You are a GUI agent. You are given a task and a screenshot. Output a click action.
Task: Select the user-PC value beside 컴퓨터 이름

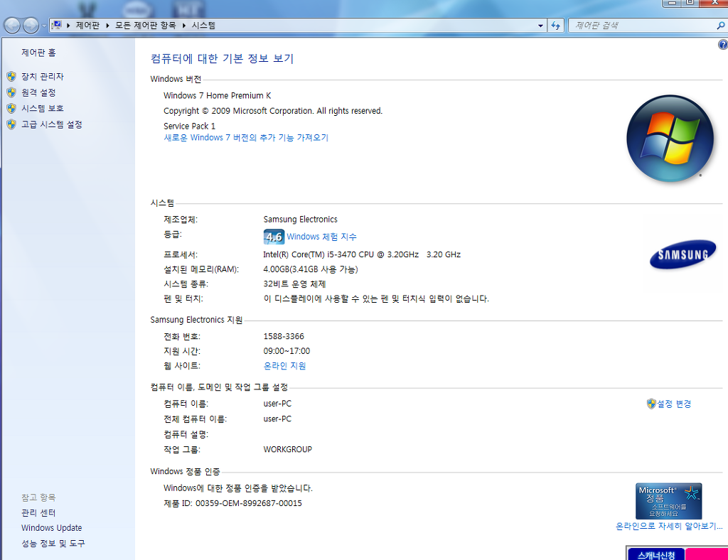pyautogui.click(x=278, y=404)
